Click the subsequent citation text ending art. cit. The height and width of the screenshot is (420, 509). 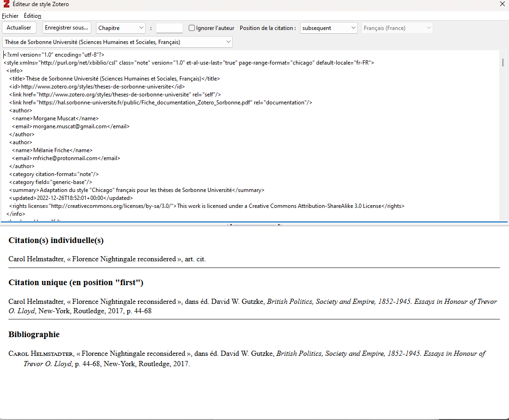click(107, 259)
